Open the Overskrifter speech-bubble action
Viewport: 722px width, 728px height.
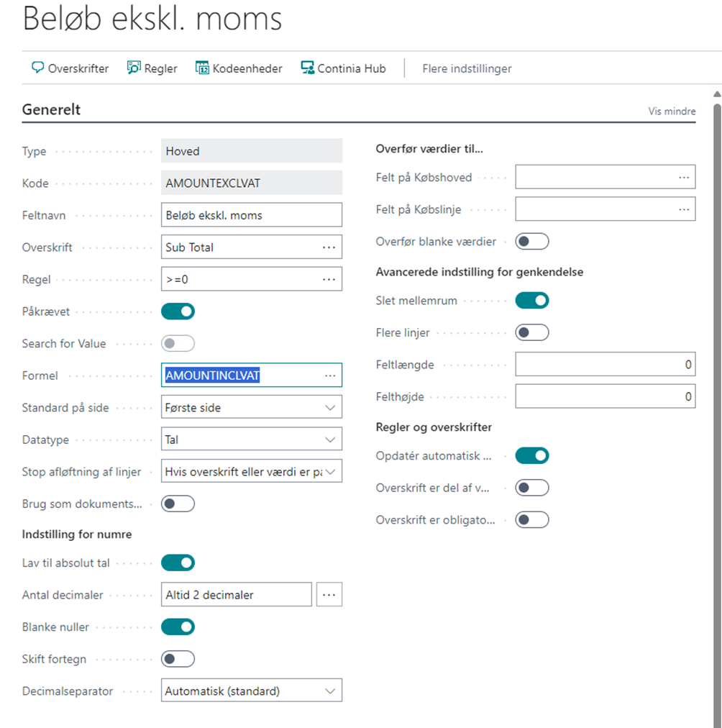(x=37, y=68)
